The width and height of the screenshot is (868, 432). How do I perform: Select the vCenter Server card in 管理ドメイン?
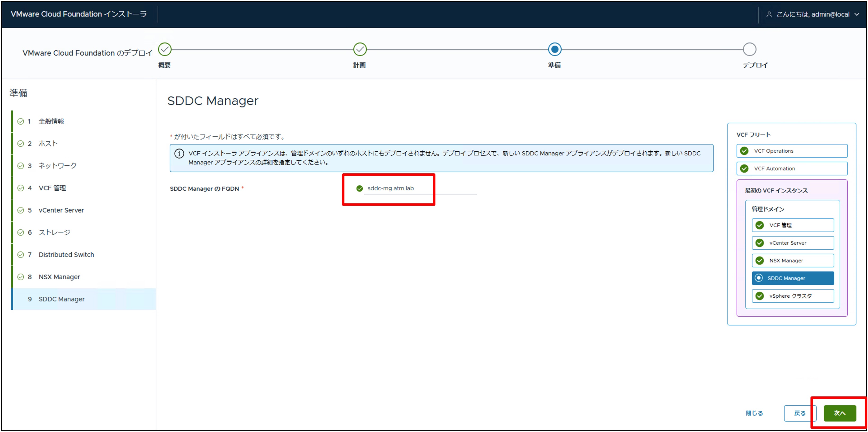click(793, 243)
